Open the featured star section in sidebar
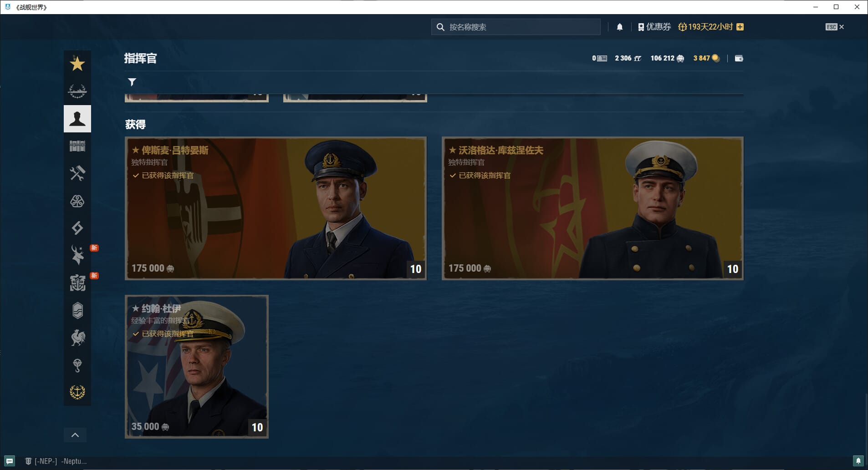The width and height of the screenshot is (868, 470). (77, 64)
